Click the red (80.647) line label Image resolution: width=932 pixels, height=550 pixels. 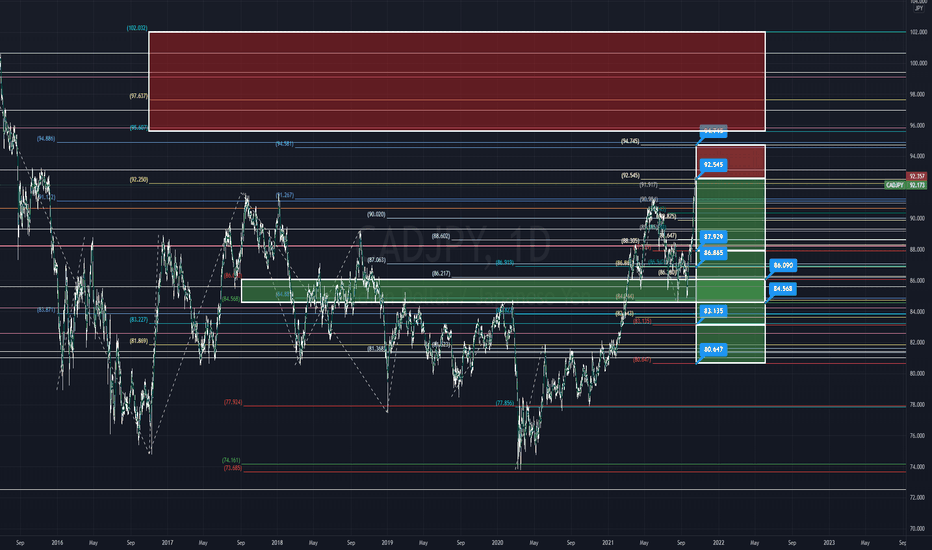642,360
